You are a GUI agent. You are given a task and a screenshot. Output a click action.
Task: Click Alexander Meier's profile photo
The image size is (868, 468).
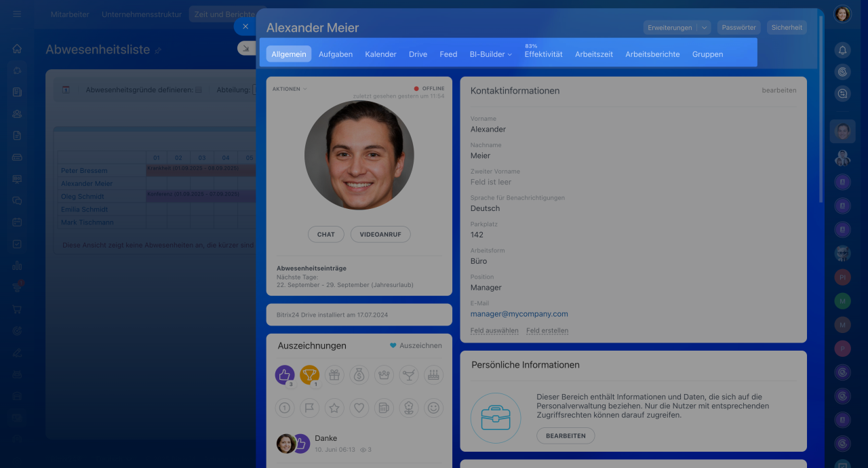[359, 155]
